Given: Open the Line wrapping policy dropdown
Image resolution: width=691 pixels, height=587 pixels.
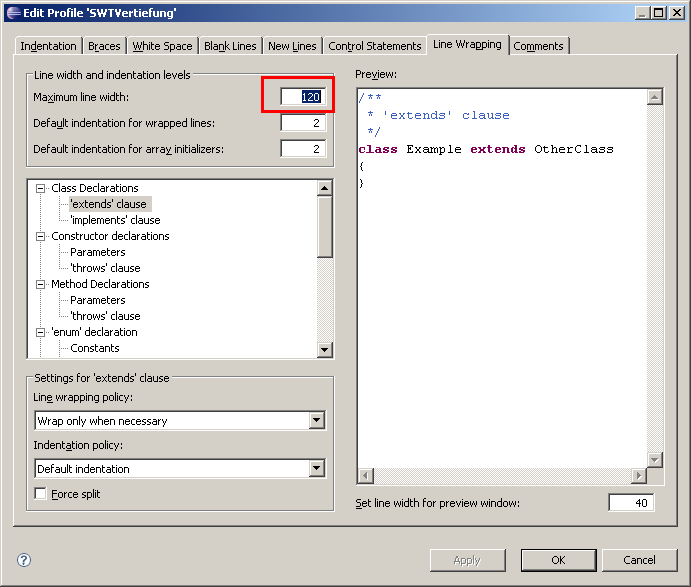Looking at the screenshot, I should click(316, 421).
